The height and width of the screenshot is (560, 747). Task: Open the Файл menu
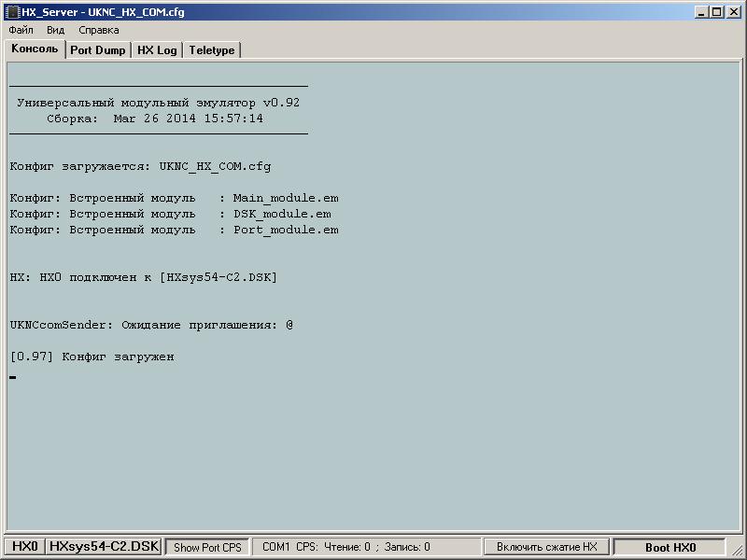tap(21, 30)
